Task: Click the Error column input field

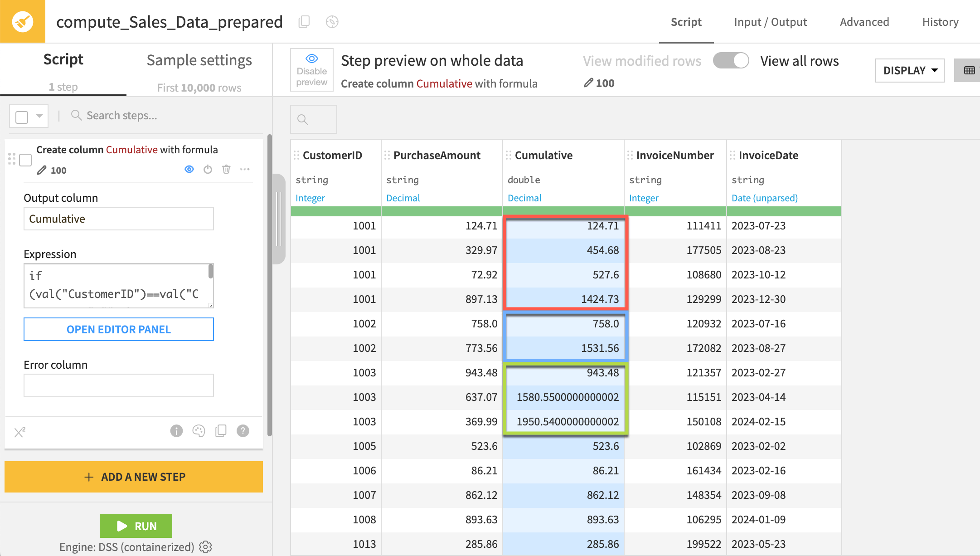Action: [119, 385]
